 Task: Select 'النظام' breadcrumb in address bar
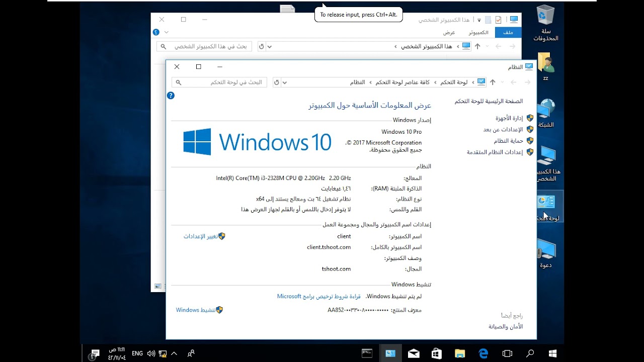click(358, 82)
